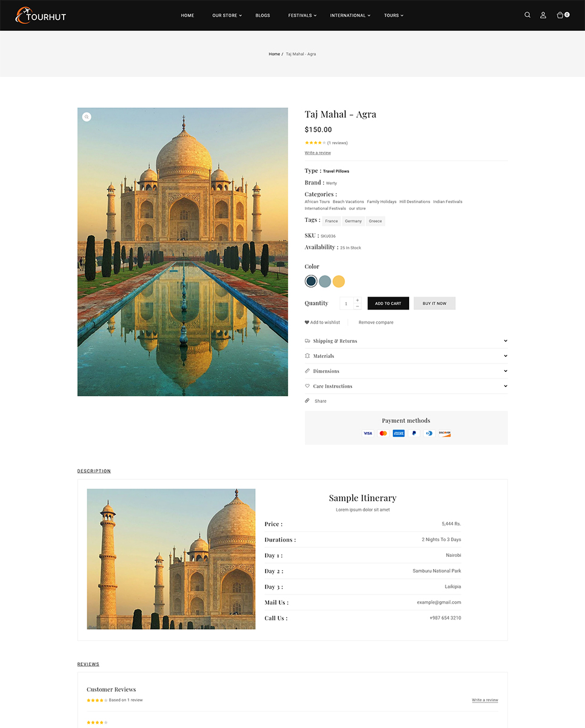Screen dimensions: 585x728
Task: Open the Festivals dropdown menu
Action: tap(302, 15)
